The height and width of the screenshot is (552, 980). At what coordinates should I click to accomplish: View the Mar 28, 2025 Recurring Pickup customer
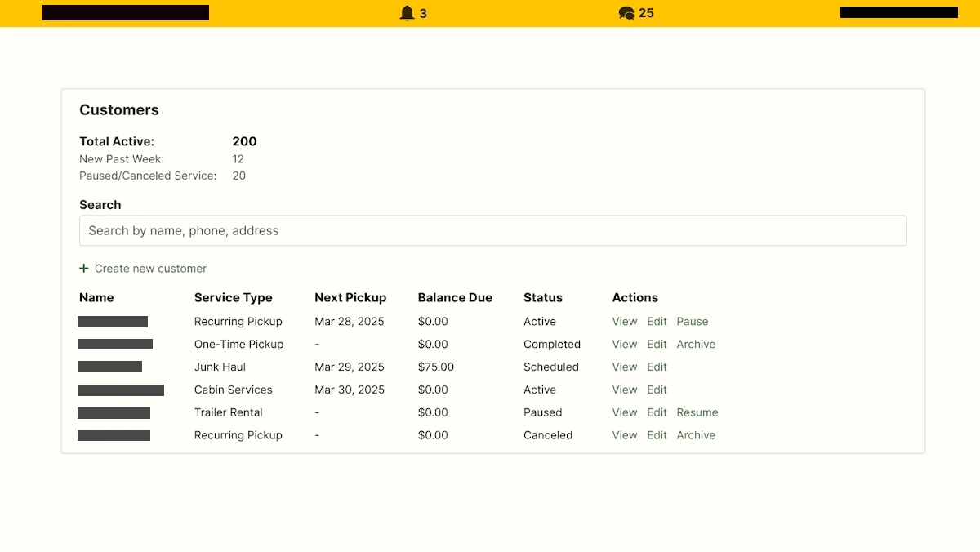[x=625, y=322]
